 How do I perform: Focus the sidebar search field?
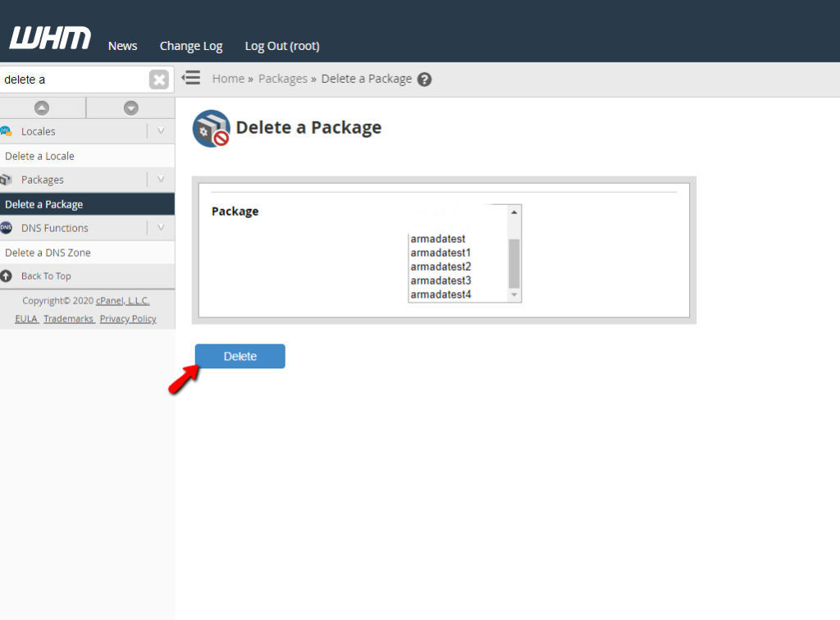[x=75, y=80]
